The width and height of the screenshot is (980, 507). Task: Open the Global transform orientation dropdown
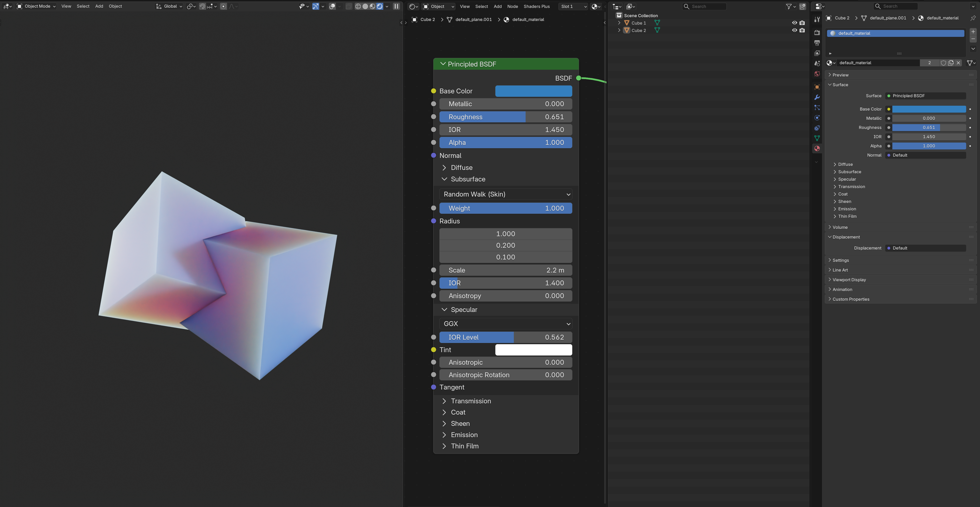coord(169,6)
